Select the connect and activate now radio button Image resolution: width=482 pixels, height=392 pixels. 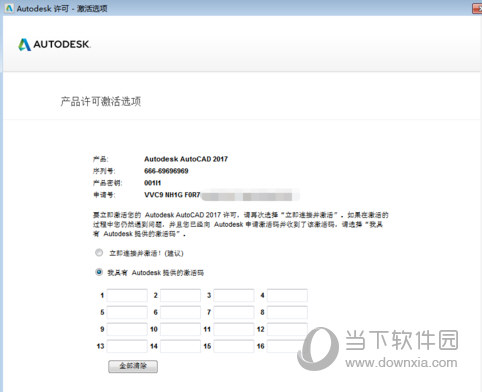point(99,253)
